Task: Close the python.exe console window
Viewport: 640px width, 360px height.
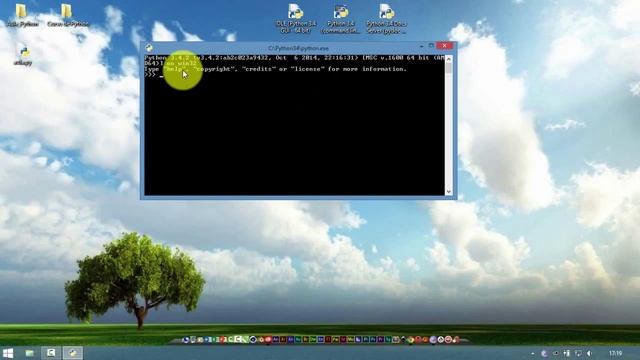Action: pyautogui.click(x=444, y=46)
